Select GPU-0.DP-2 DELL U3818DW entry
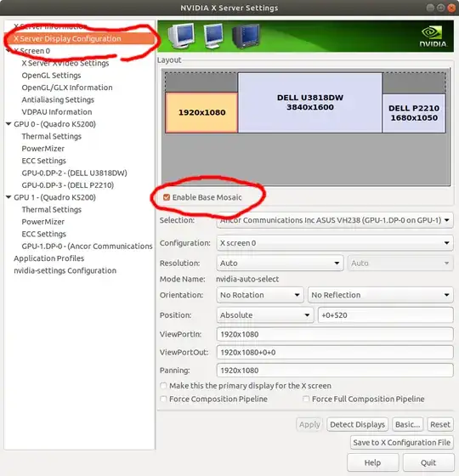Viewport: 459px width, 476px height. click(x=75, y=173)
